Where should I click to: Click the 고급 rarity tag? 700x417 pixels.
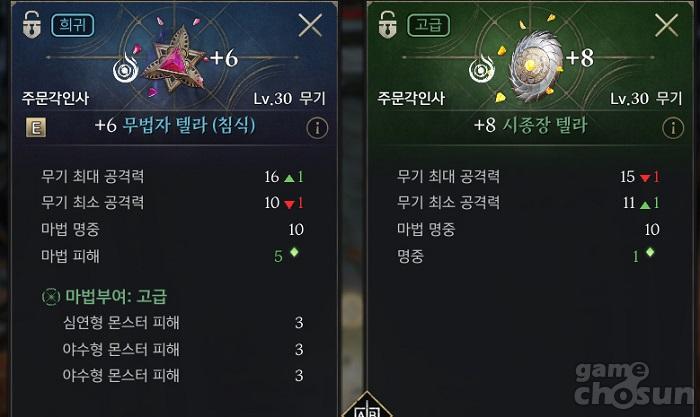429,25
